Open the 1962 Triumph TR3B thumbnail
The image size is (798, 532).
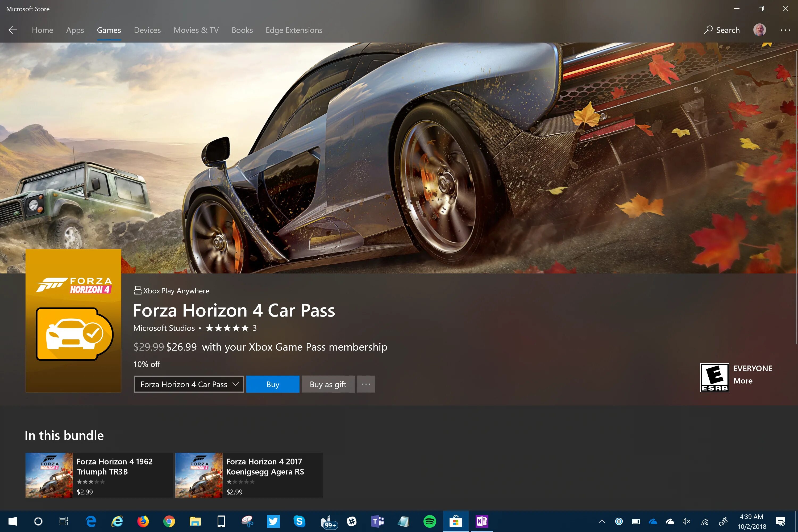pos(49,475)
